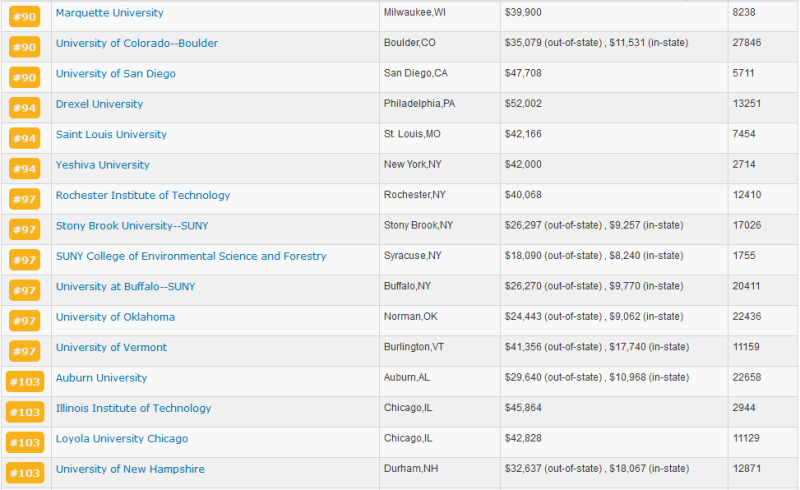Click #97 badge beside Rochester Institute of Technology
The width and height of the screenshot is (800, 490).
click(x=24, y=199)
